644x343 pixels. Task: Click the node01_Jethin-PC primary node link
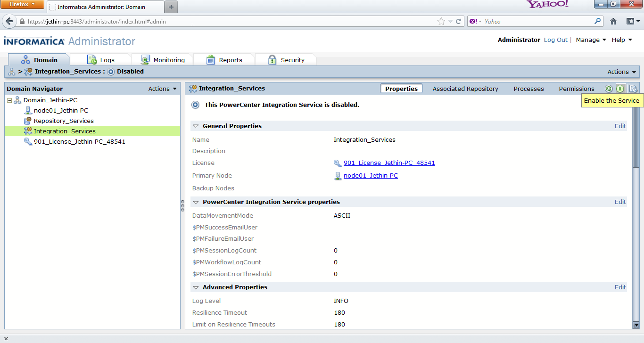tap(370, 175)
